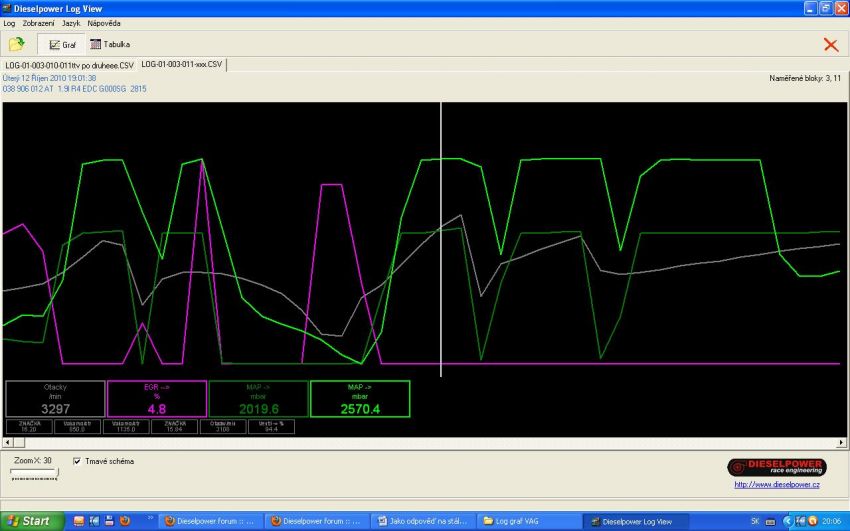This screenshot has height=531, width=850.
Task: Open a log file with folder icon
Action: tap(17, 44)
